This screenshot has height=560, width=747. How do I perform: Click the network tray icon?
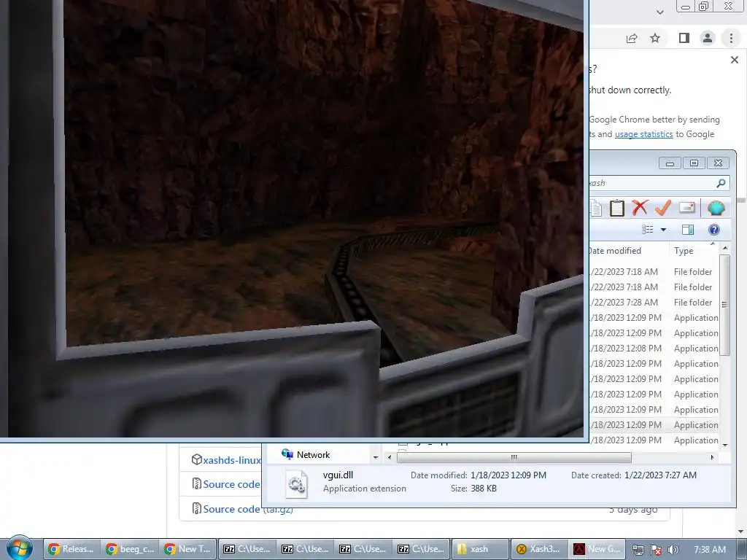point(638,550)
